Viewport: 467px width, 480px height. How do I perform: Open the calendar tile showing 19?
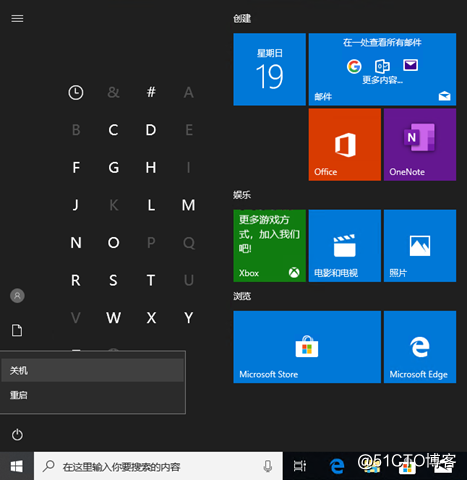click(x=269, y=69)
